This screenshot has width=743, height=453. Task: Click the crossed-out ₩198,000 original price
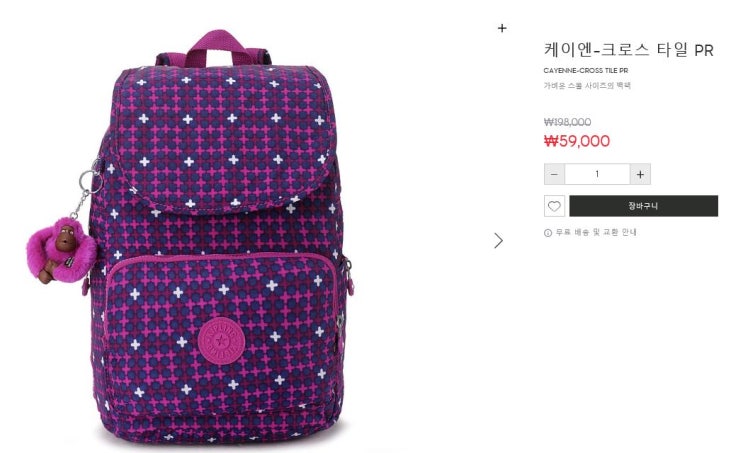pyautogui.click(x=567, y=122)
